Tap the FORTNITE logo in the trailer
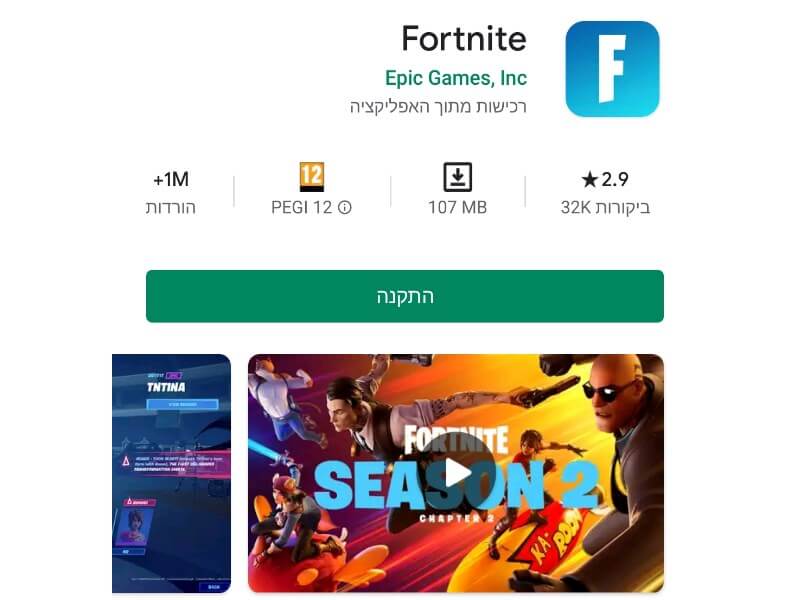 456,440
